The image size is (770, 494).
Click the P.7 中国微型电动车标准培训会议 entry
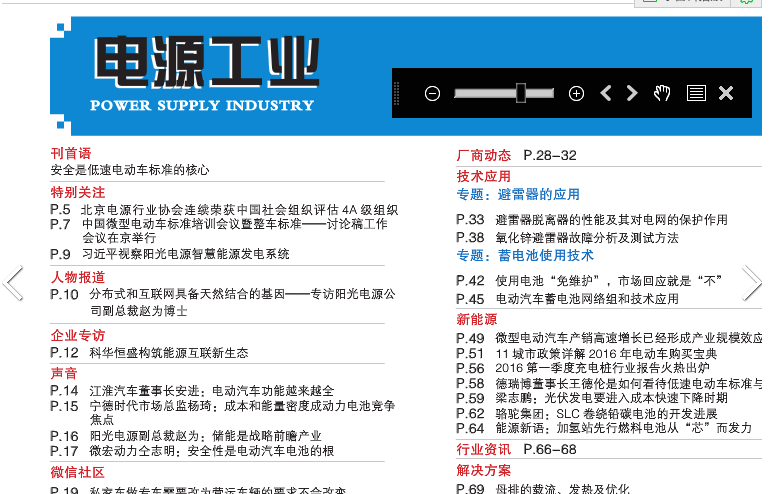[x=219, y=231]
